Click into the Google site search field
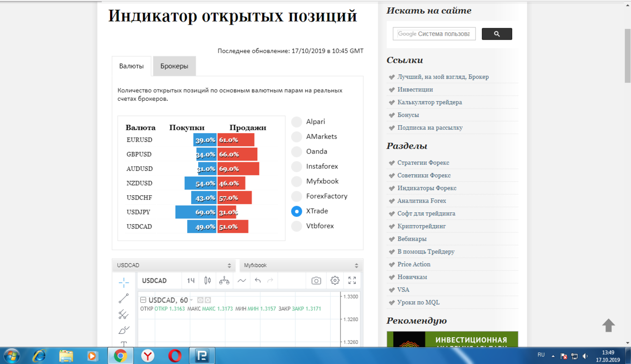The width and height of the screenshot is (631, 364). point(434,34)
